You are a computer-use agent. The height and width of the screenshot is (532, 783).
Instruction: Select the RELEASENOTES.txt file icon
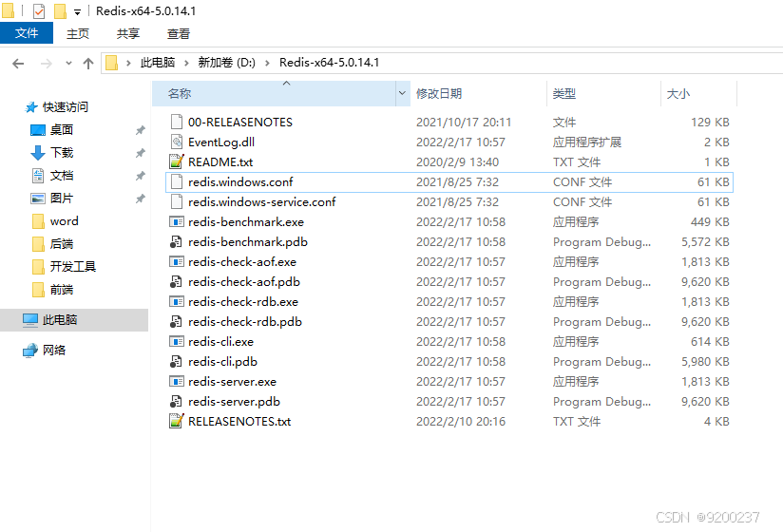point(177,421)
